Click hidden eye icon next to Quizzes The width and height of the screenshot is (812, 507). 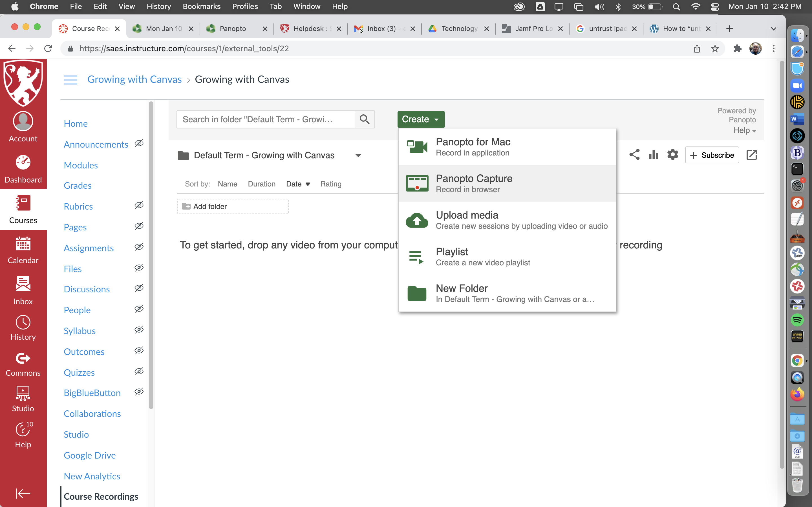point(139,372)
